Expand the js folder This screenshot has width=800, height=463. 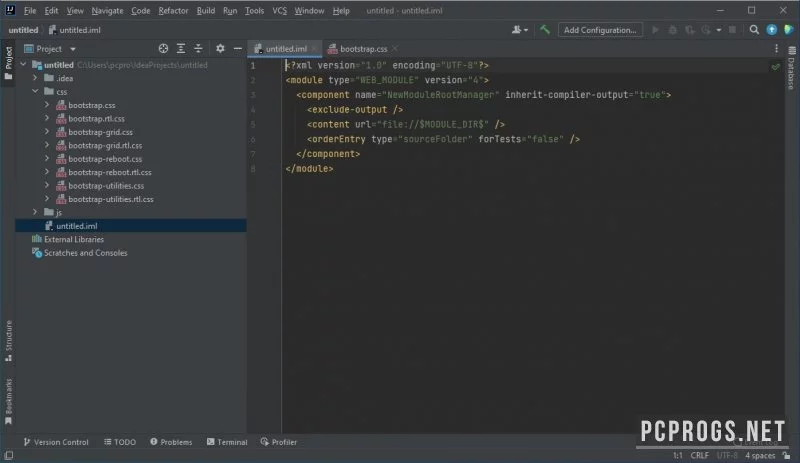click(35, 212)
